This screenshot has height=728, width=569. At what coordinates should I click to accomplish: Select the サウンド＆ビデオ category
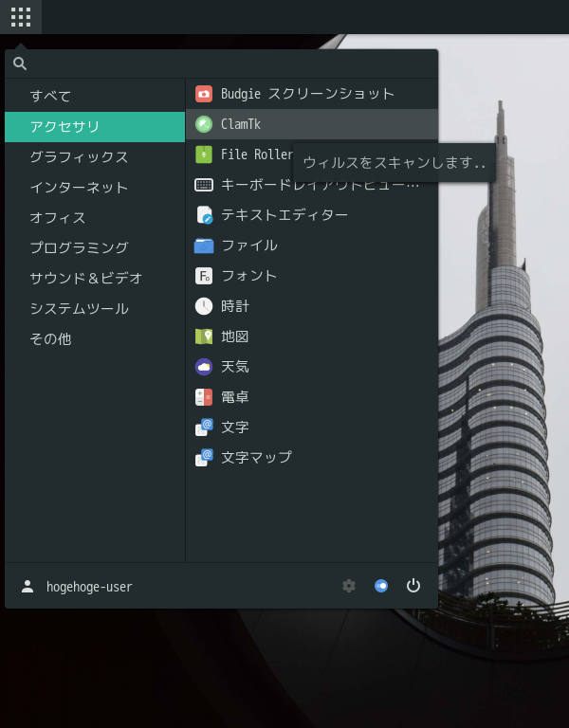tap(95, 278)
